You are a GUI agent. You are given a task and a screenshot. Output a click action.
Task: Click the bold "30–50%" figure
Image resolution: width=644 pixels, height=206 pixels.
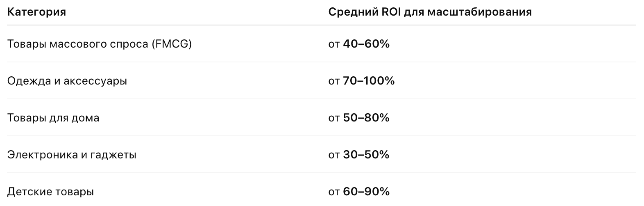click(x=366, y=155)
